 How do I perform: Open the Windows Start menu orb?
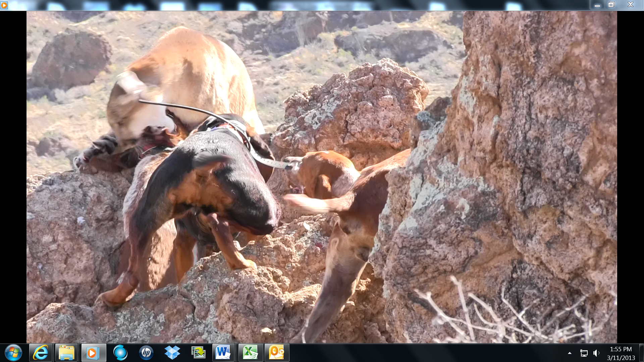click(13, 353)
